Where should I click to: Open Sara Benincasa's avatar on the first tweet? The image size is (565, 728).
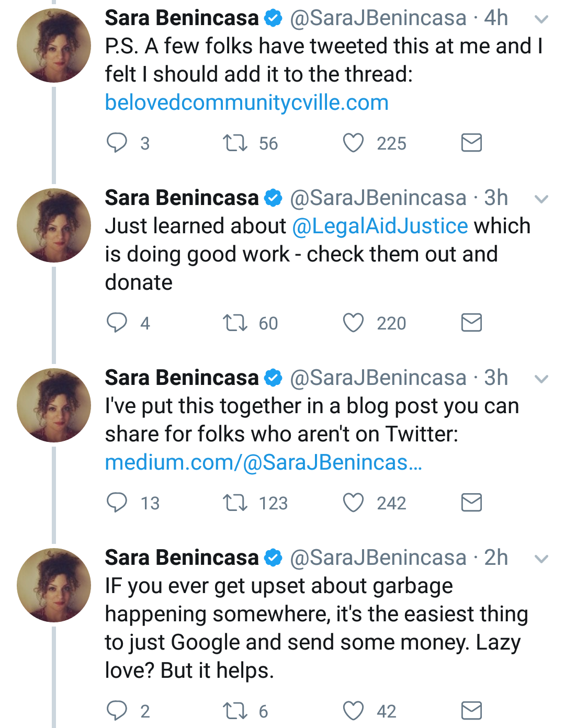pos(54,45)
